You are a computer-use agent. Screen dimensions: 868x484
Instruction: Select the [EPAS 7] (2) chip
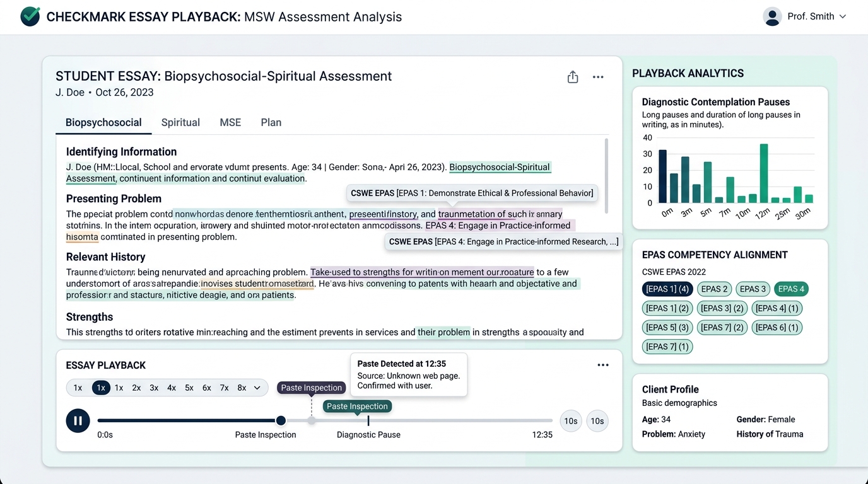tap(722, 327)
